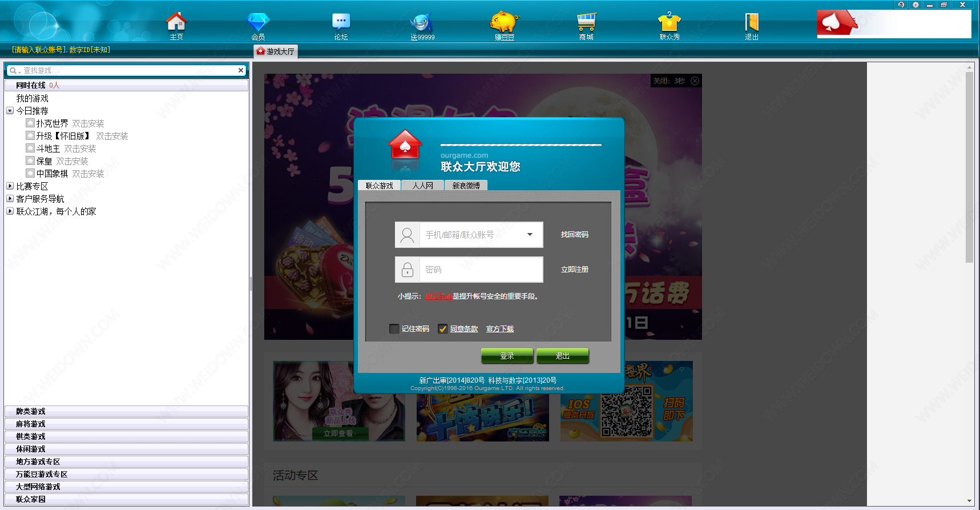Expand the 棋类游戏 category
980x510 pixels.
pyautogui.click(x=126, y=436)
